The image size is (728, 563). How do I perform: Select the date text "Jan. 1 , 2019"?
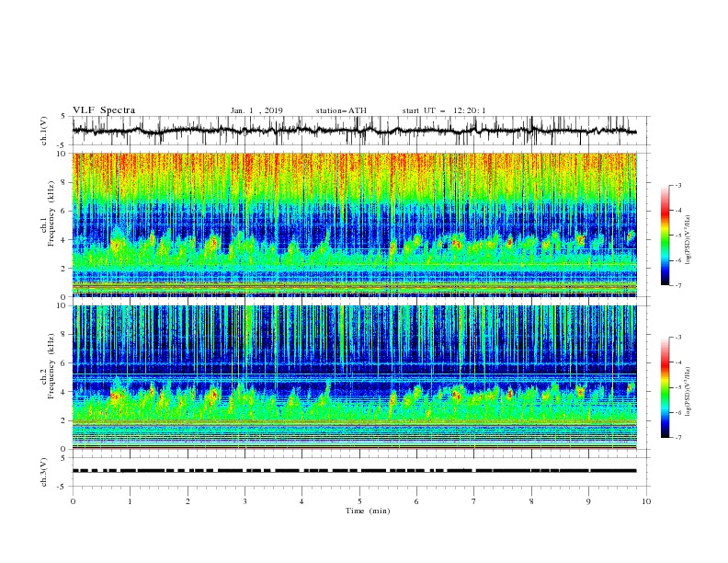pos(256,110)
